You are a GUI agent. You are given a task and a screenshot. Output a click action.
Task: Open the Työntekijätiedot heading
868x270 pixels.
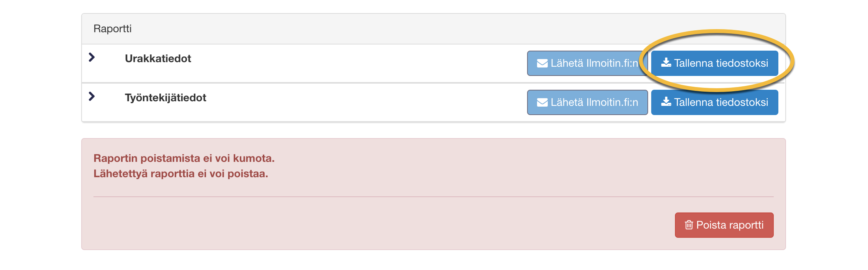[165, 98]
